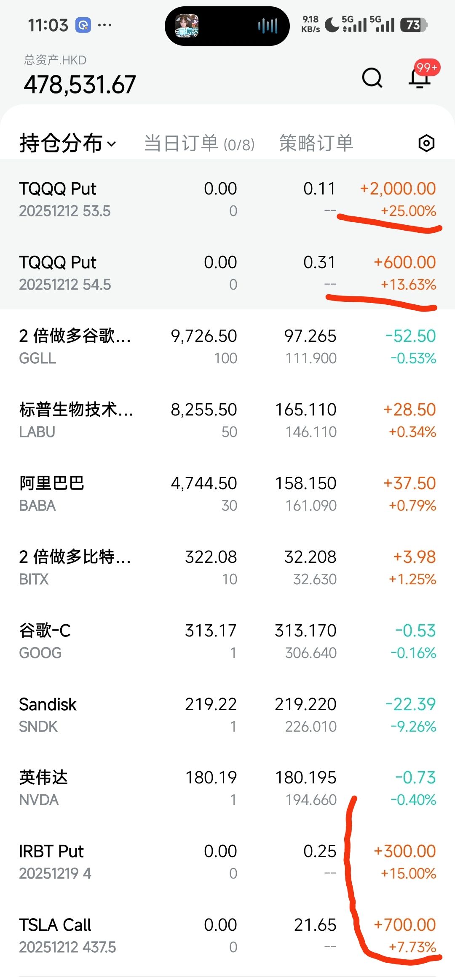Screen dimensions: 455x980
Task: Tap the avatar thumbnail in status pill
Action: pos(187,26)
